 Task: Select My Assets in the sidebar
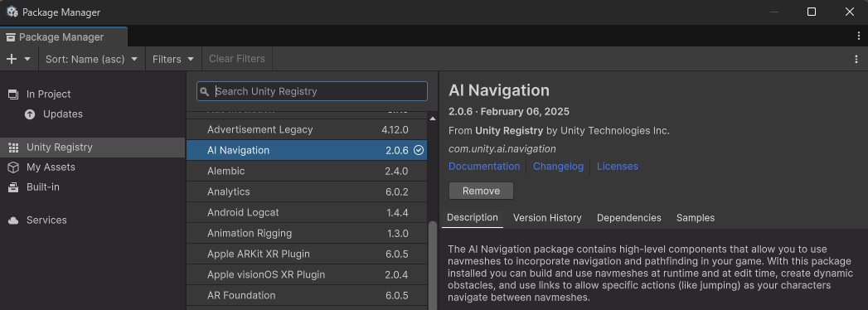93,167
